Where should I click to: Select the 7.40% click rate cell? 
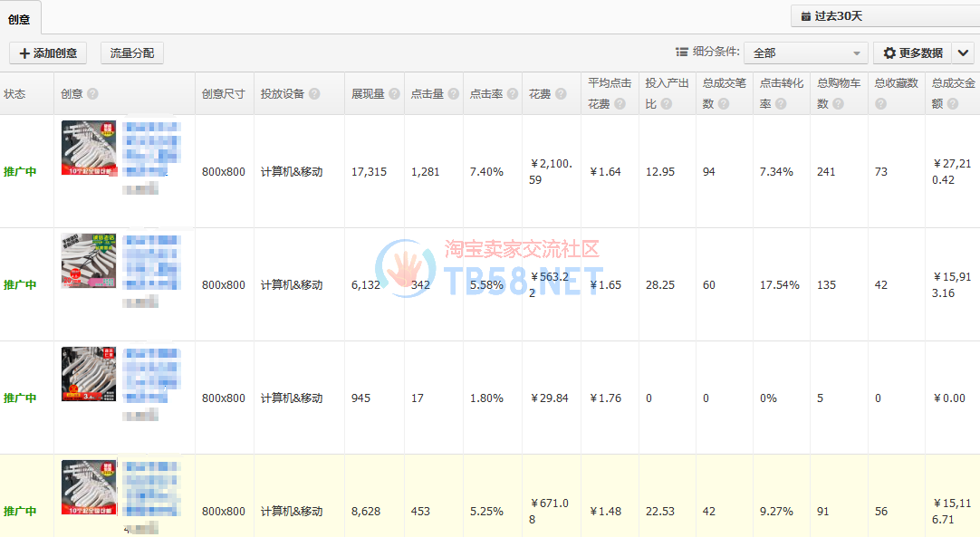point(486,171)
